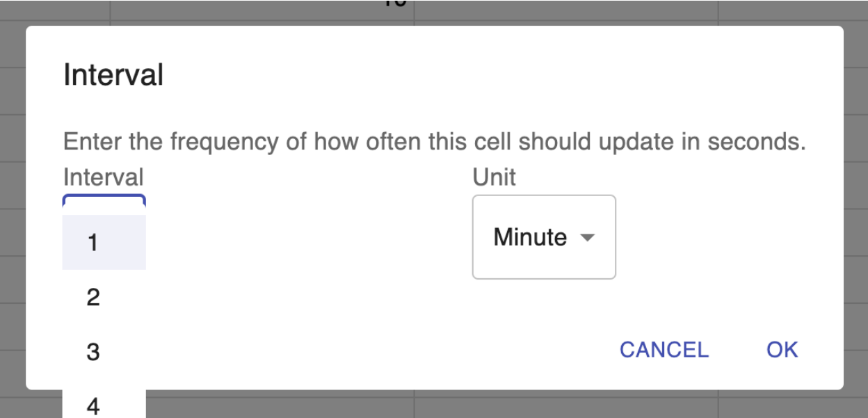Click the Unit dropdown arrow icon
Screen dimensions: 868x418
(x=587, y=238)
